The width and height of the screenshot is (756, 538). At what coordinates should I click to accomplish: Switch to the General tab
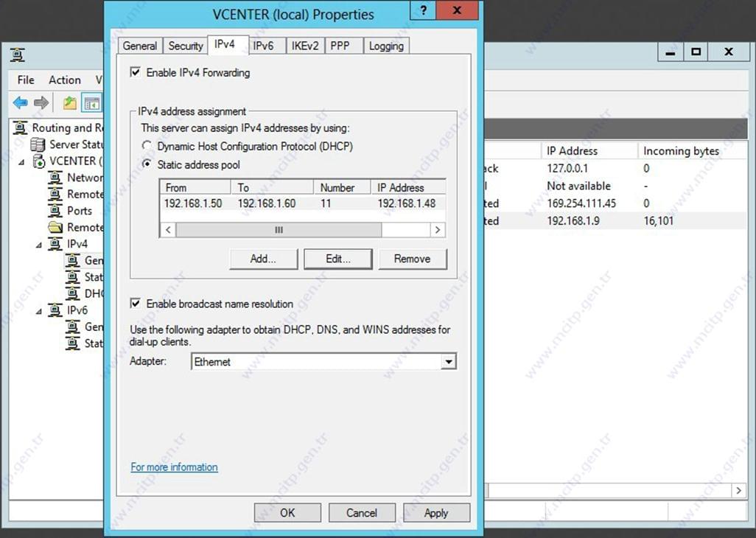pyautogui.click(x=140, y=46)
